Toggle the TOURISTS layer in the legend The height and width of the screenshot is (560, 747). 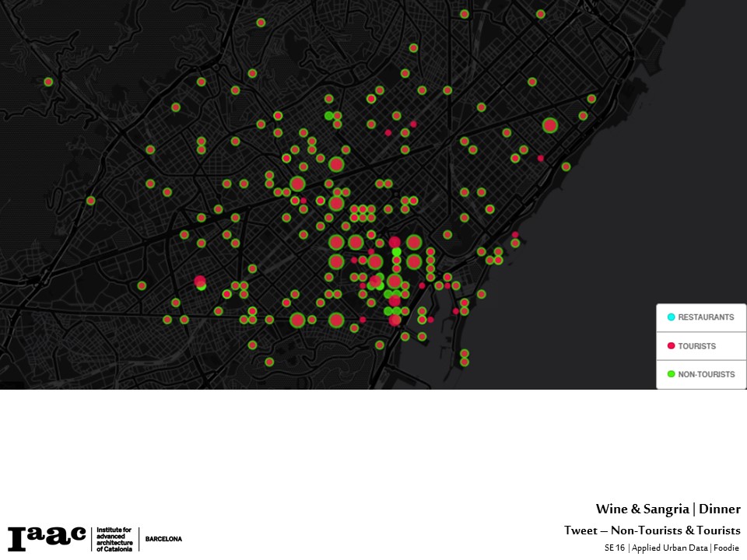coord(696,346)
